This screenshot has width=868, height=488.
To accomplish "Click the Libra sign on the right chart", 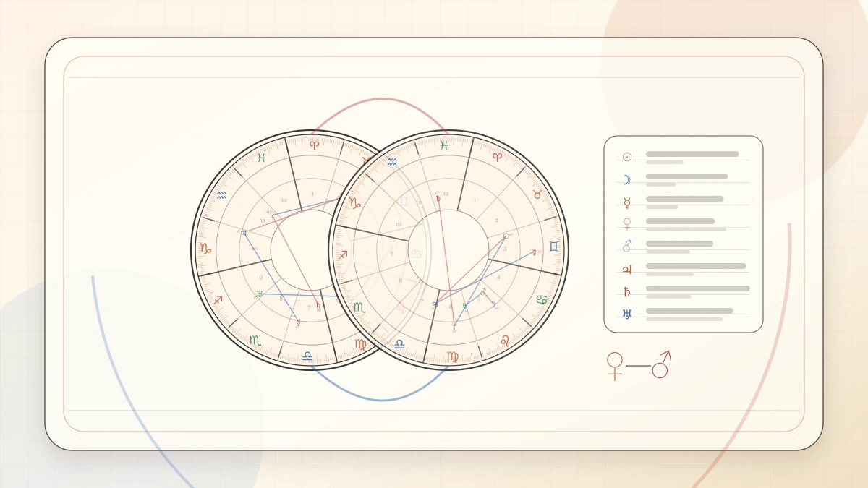I will [x=399, y=344].
